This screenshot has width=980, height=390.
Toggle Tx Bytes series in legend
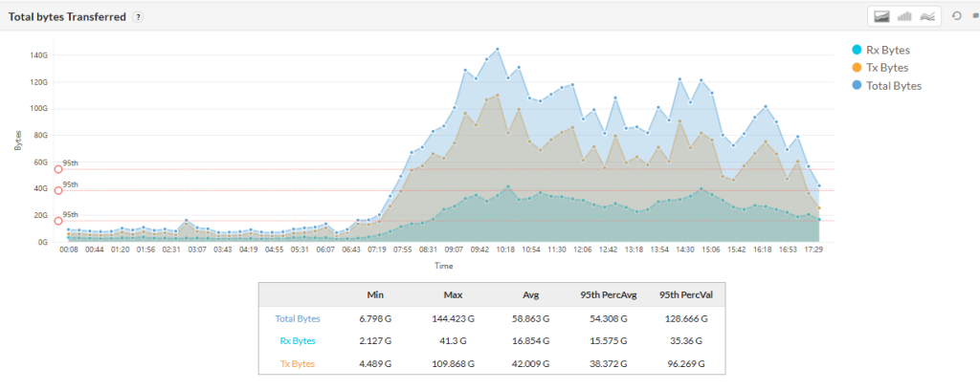point(880,68)
